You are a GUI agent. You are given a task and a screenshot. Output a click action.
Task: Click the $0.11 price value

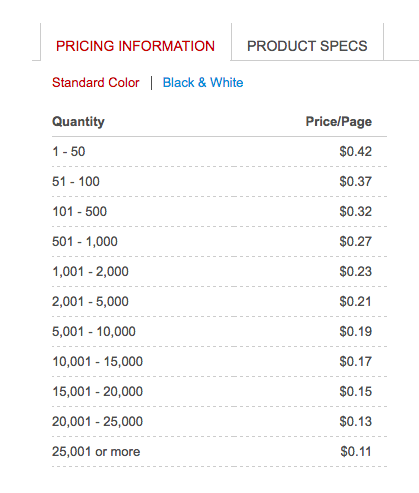coord(356,452)
